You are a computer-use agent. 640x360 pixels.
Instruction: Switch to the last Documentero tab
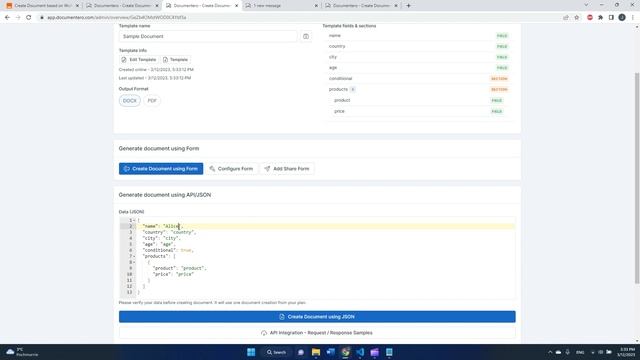click(x=361, y=6)
